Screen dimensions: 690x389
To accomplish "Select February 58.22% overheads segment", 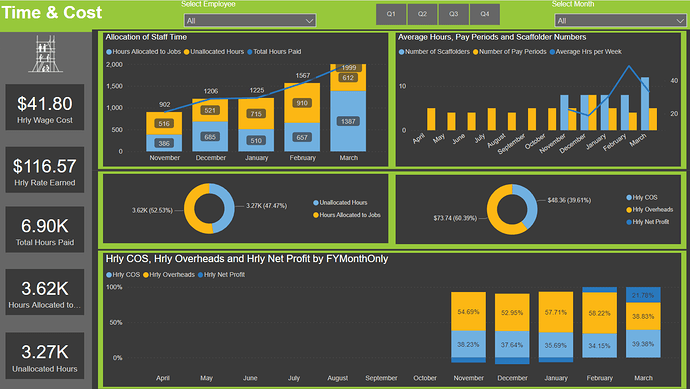I will (599, 313).
